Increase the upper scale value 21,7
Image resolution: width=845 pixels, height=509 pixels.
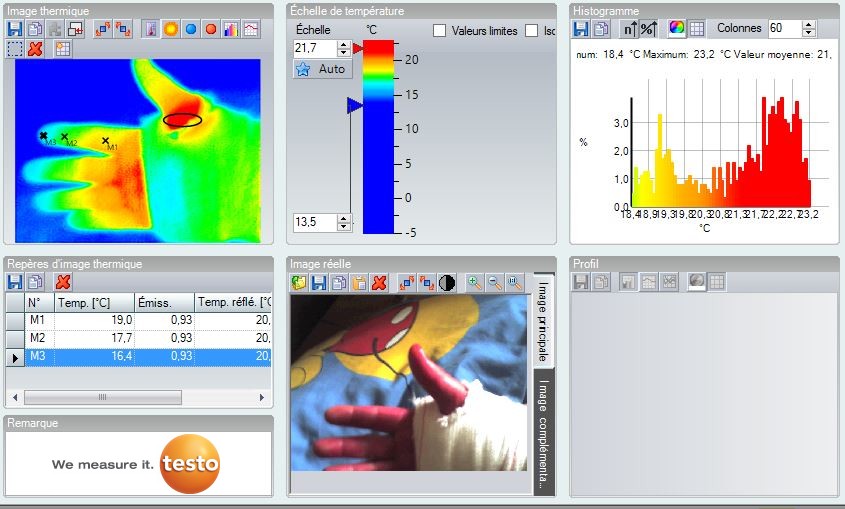344,45
